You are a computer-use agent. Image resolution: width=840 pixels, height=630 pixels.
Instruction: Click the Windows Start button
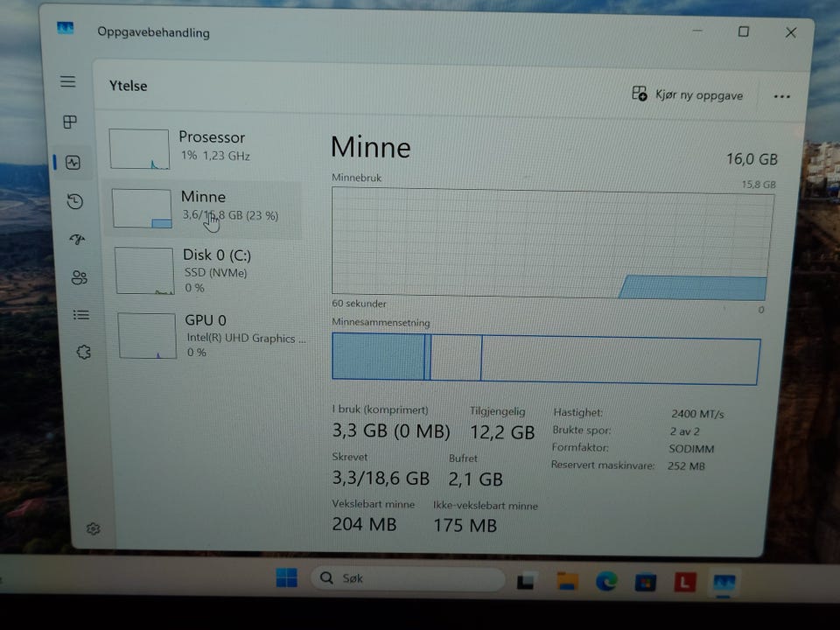(x=287, y=577)
